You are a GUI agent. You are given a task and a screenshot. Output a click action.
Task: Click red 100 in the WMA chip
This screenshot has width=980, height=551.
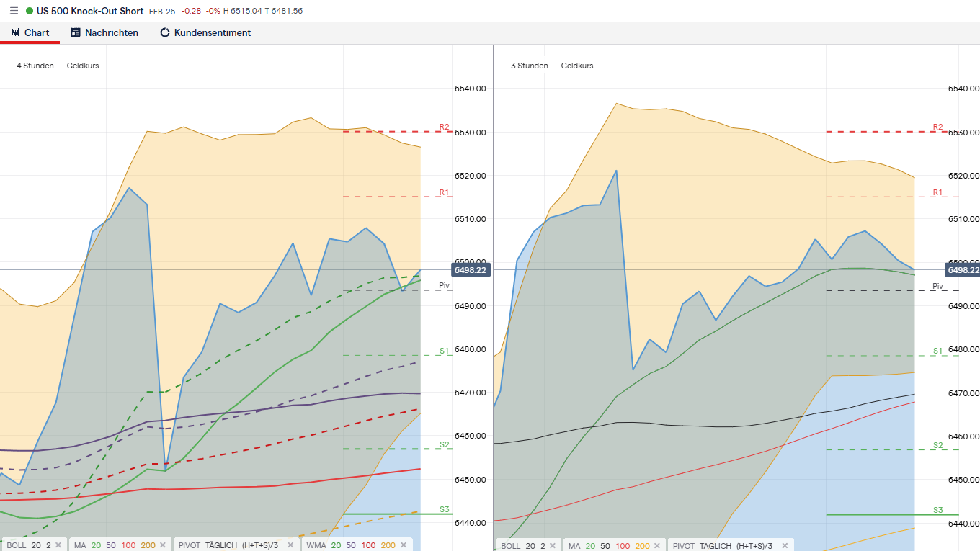pos(368,545)
